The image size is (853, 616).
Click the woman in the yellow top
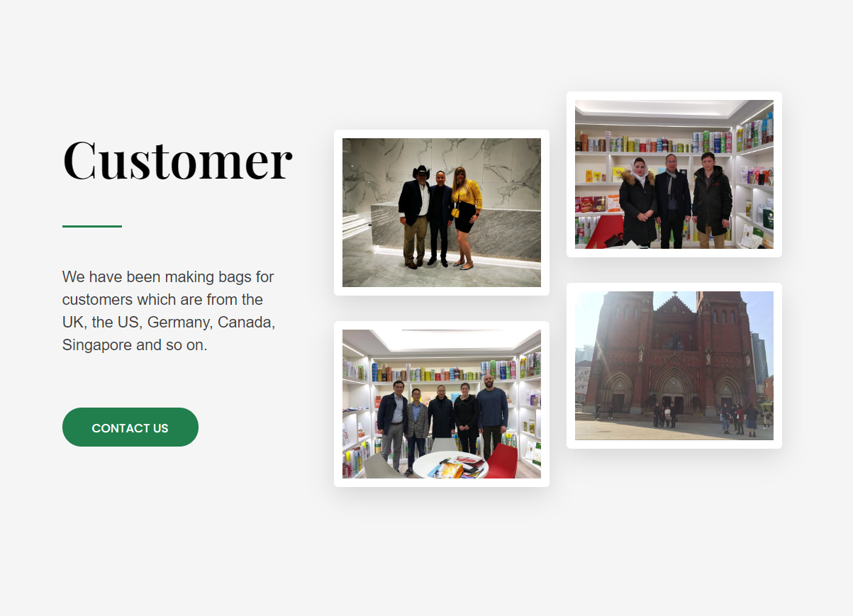[x=467, y=217]
